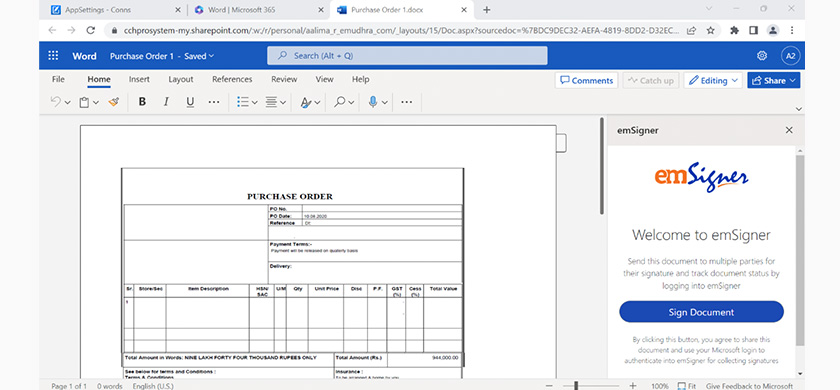Click the emSigner pane scrollbar
840x390 pixels.
click(800, 250)
